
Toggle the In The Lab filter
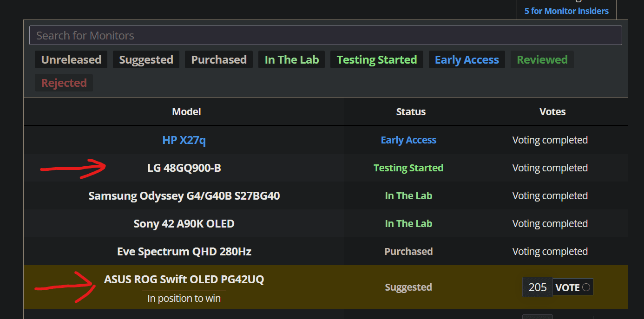292,59
